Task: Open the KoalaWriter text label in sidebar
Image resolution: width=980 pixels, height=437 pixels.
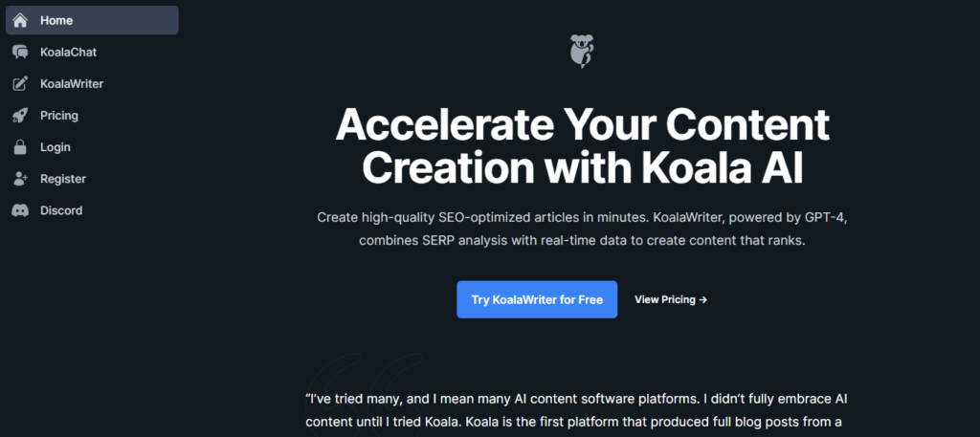Action: (72, 84)
